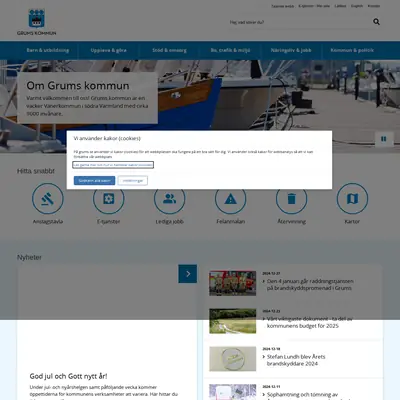Viewport: 400px width, 400px height.
Task: Focus the 'Hej, vad söker du?' search field
Action: [298, 22]
